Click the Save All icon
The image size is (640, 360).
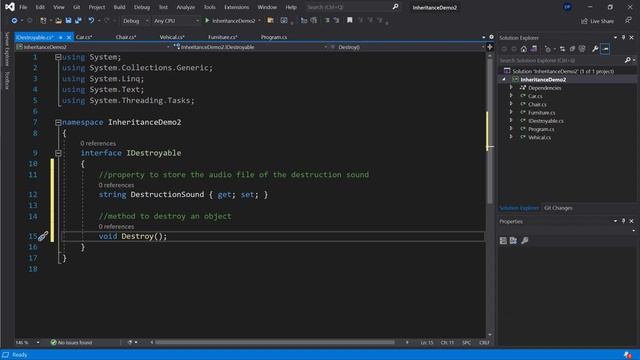click(78, 20)
